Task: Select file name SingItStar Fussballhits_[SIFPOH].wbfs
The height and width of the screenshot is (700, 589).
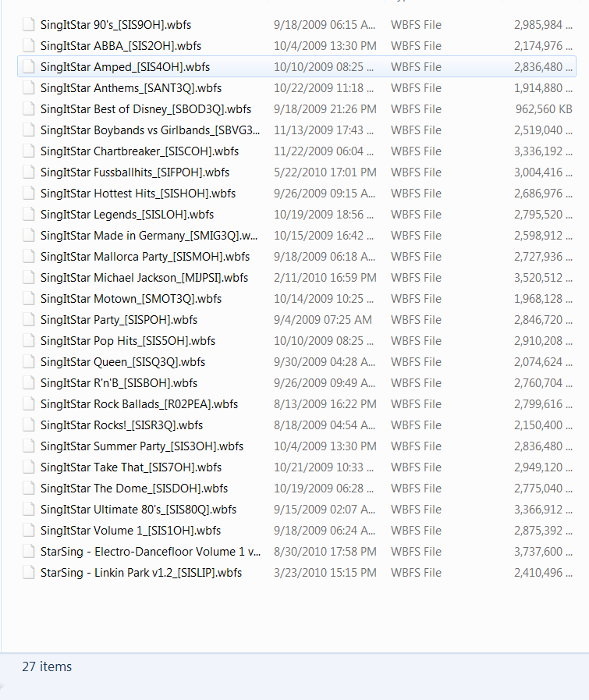Action: [x=135, y=172]
